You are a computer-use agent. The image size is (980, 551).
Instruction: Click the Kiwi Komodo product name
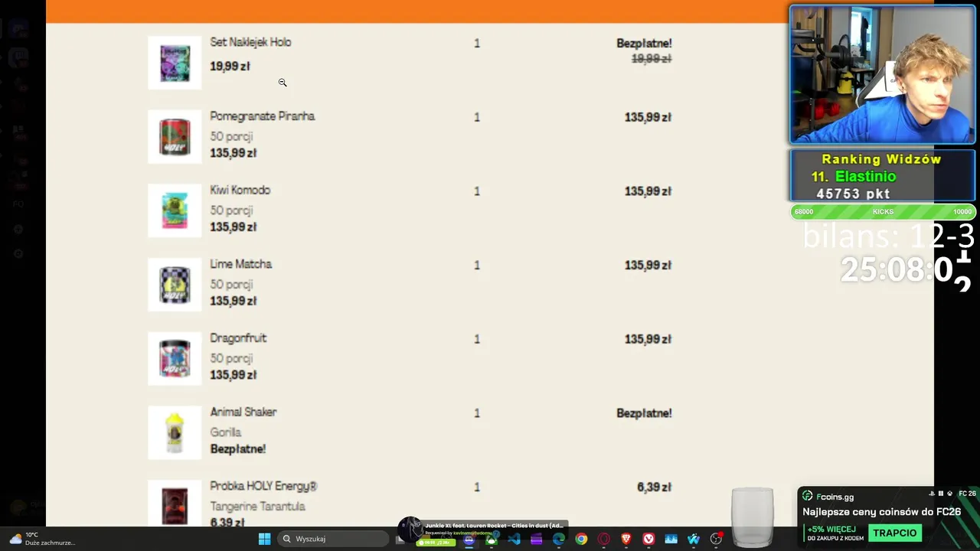point(240,190)
